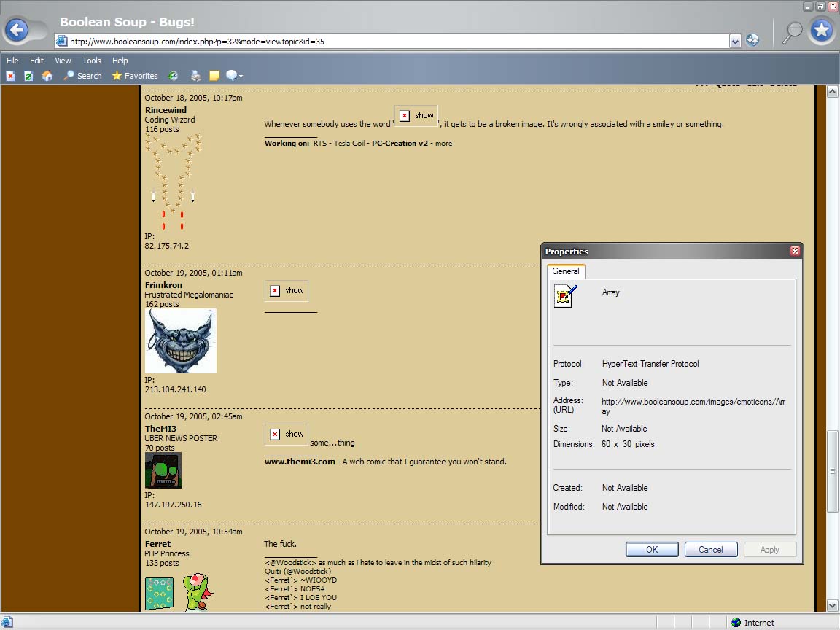Click the image address URL text in Properties
840x630 pixels.
693,407
